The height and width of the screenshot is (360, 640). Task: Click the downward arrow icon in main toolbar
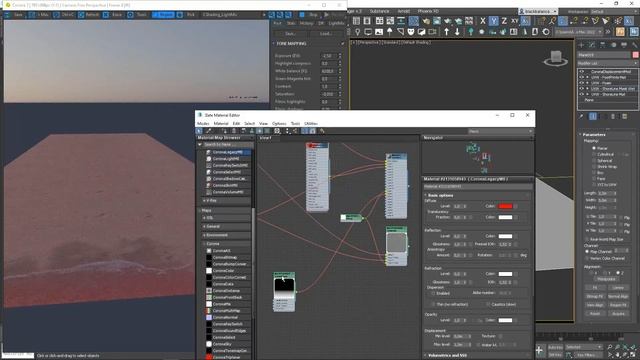(x=457, y=31)
